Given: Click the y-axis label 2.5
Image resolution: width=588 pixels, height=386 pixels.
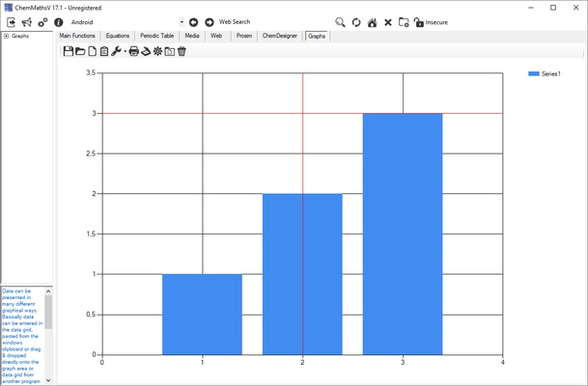Looking at the screenshot, I should 91,153.
